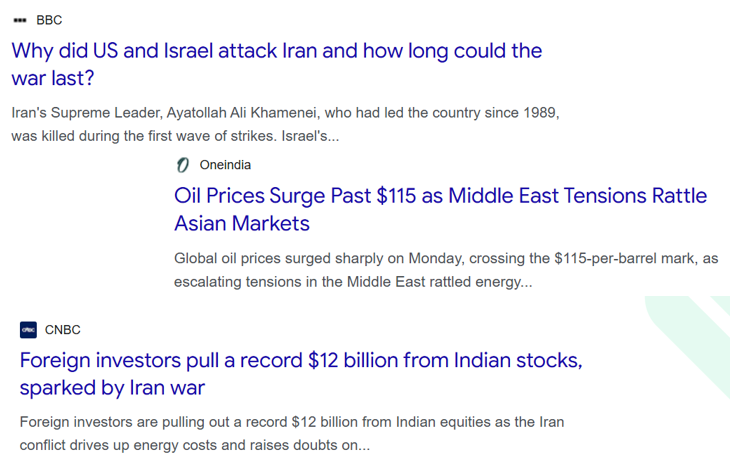Select the BBC source name
730x466 pixels.
[49, 20]
